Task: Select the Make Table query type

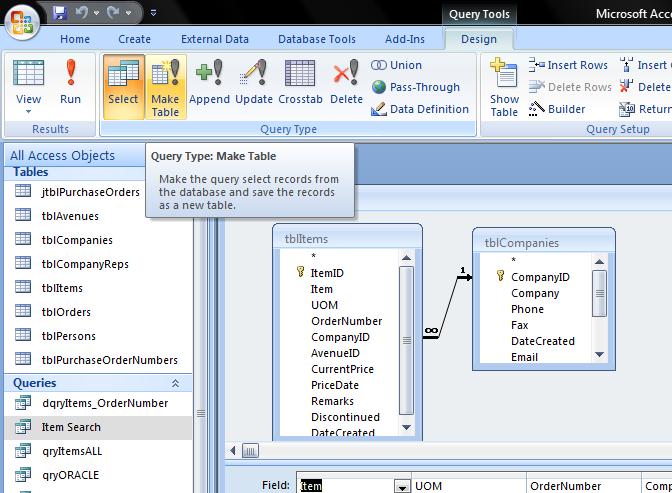Action: tap(165, 86)
